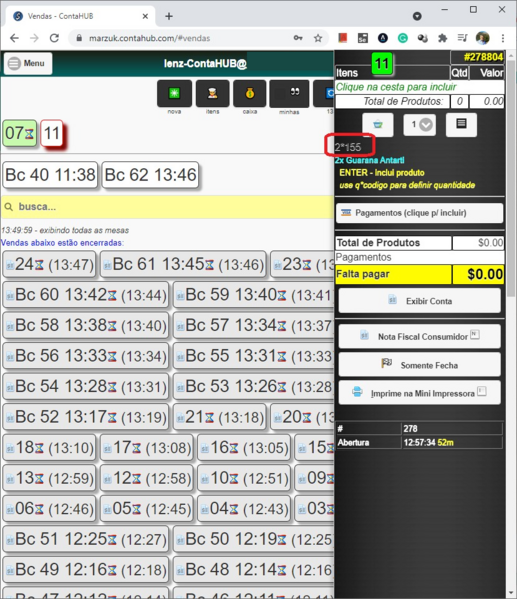This screenshot has width=517, height=599.
Task: Open closed sale 24 (13:47)
Action: [x=49, y=264]
